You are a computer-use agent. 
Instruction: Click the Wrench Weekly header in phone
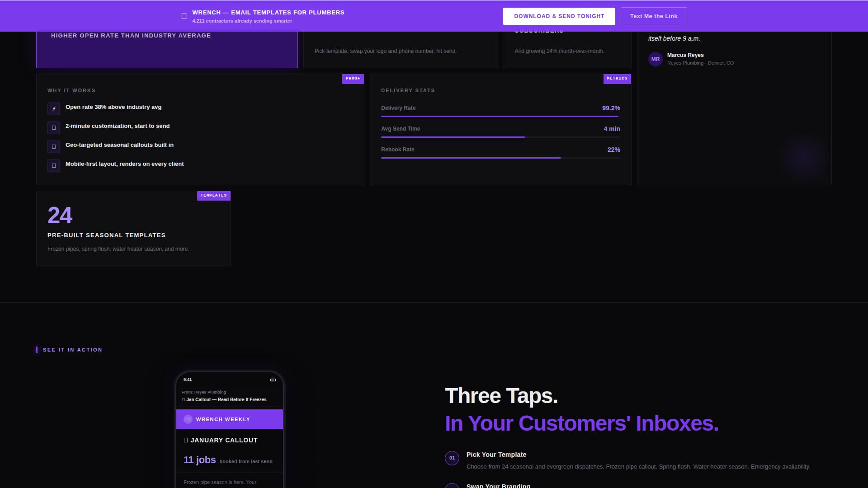(230, 419)
